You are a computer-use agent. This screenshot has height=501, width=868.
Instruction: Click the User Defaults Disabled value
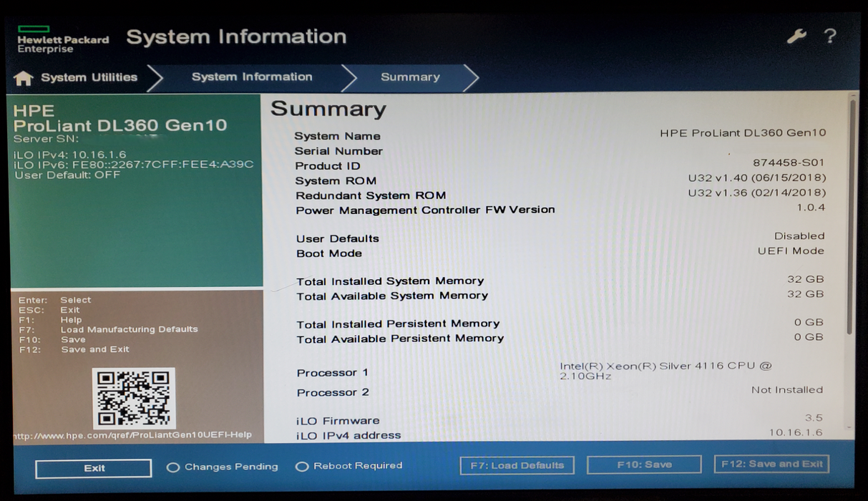click(x=799, y=236)
